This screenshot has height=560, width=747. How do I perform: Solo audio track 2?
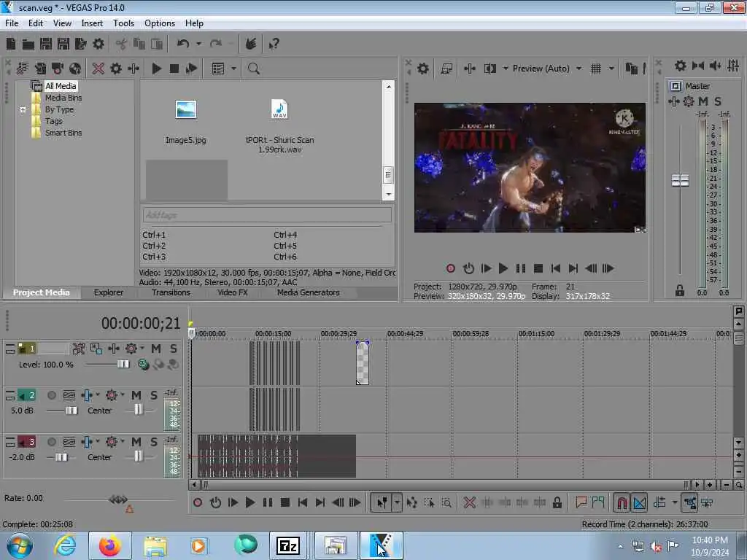click(x=154, y=395)
